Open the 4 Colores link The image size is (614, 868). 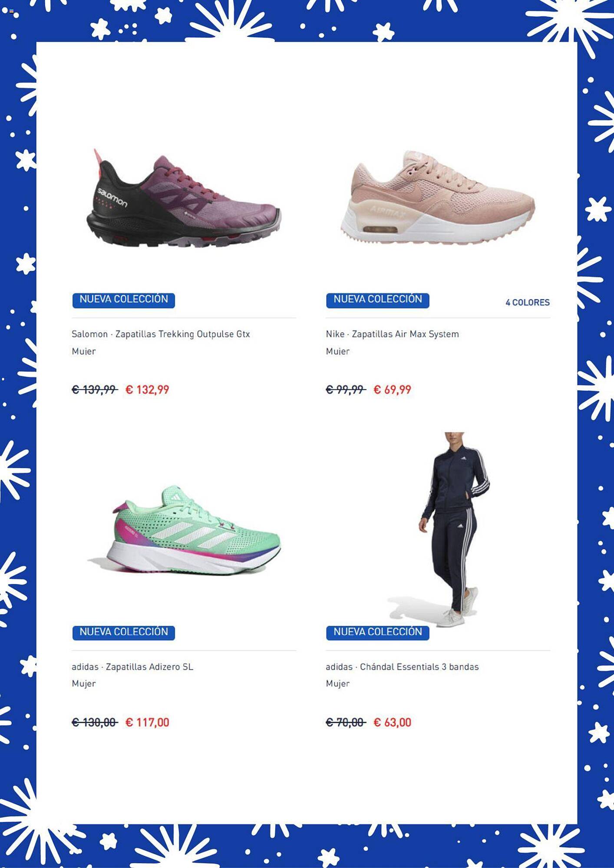528,302
